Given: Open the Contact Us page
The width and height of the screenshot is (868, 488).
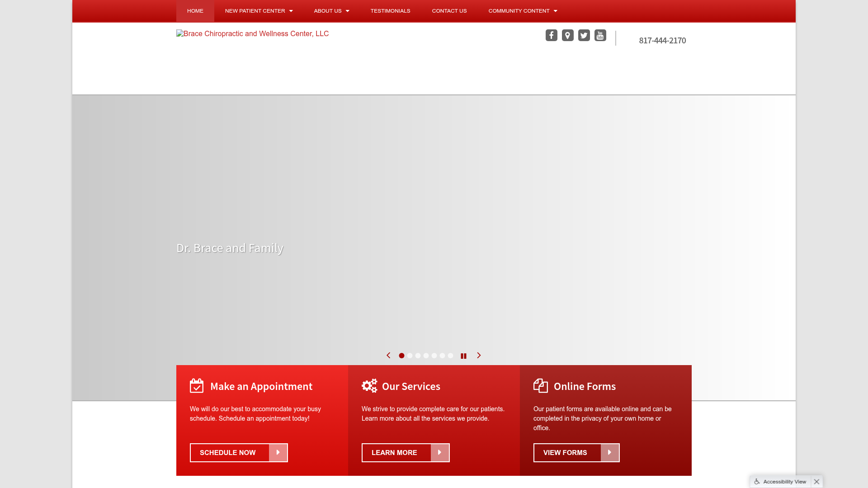Looking at the screenshot, I should click(x=449, y=11).
